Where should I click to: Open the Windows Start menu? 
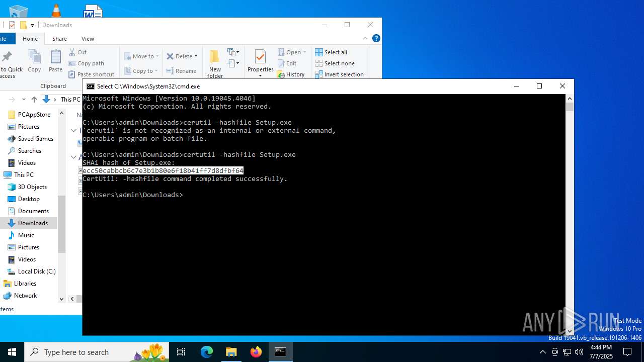pyautogui.click(x=12, y=352)
